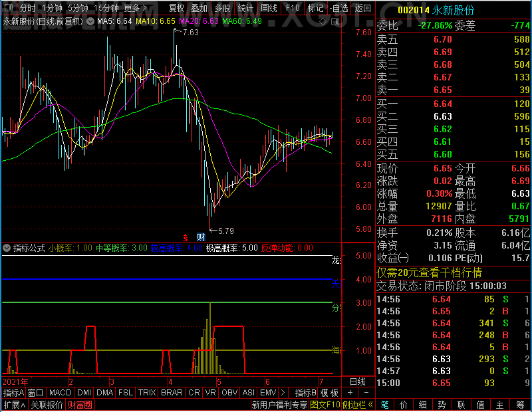Switch indicator to FSL
Screen dimensions: 532x412
(126, 393)
